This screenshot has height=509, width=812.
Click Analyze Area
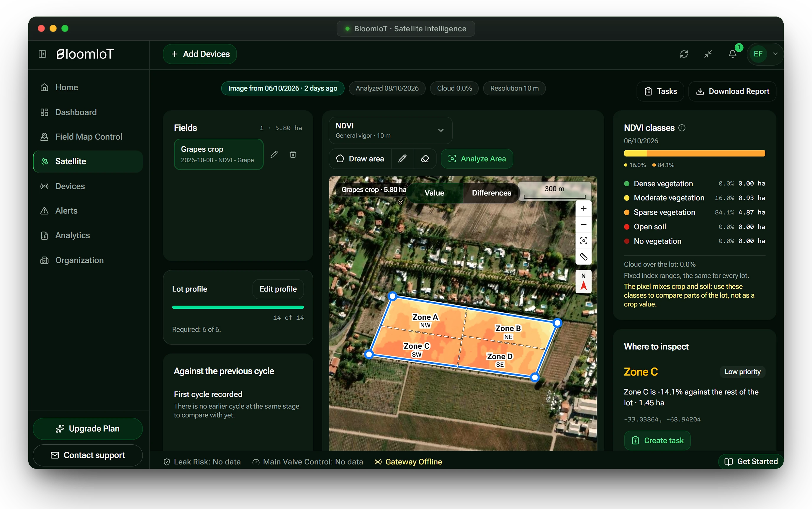pos(477,159)
